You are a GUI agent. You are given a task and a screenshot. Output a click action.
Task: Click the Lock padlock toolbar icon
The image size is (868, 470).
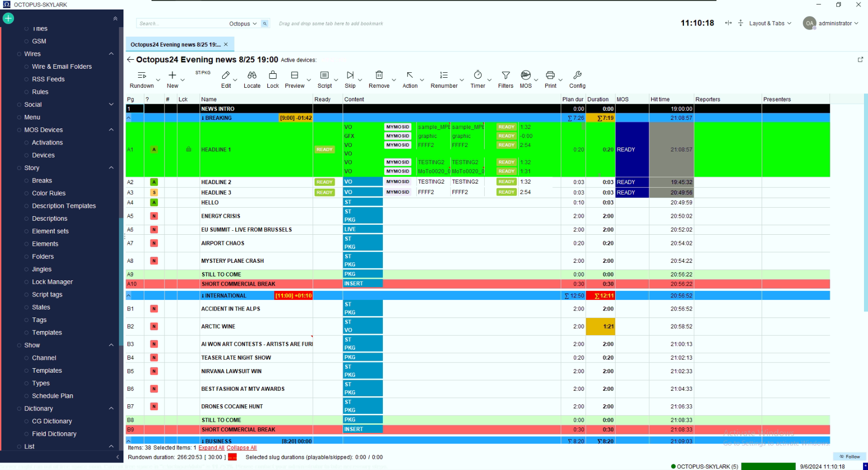(272, 75)
